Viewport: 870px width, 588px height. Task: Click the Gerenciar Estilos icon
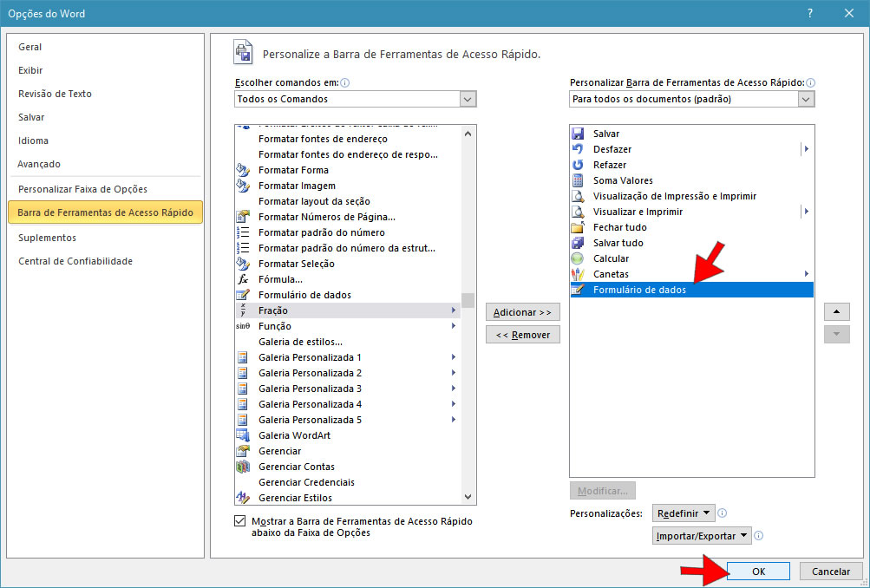(x=243, y=498)
